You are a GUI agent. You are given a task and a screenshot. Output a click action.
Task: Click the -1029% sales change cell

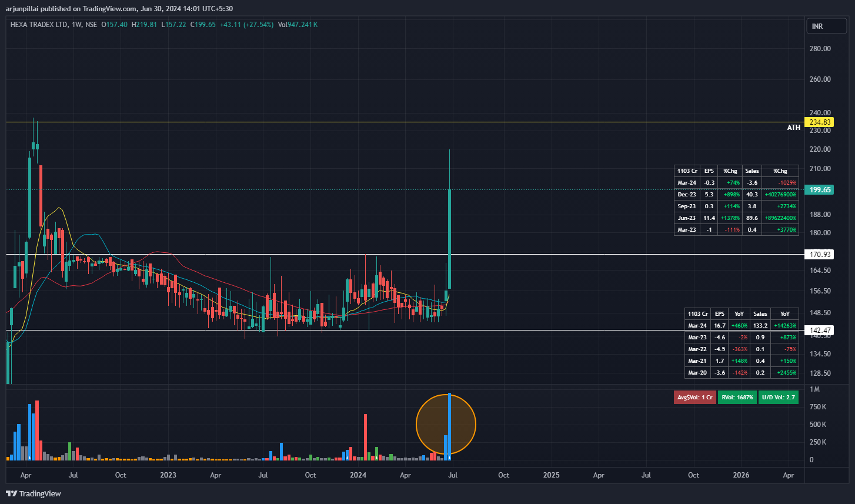[x=780, y=183]
